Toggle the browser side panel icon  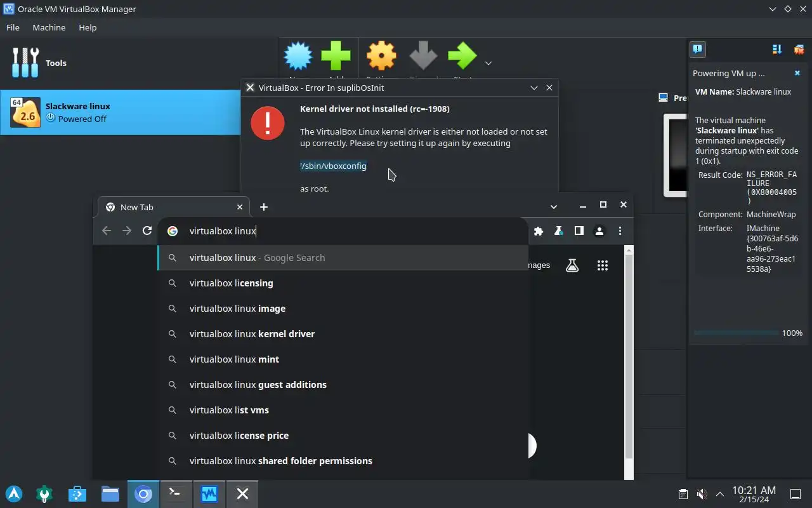point(579,231)
